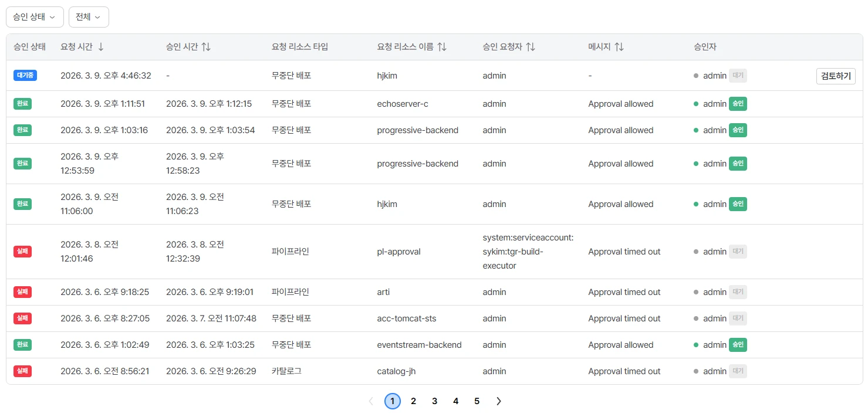Select the acc-tomcat-sts resource name
The height and width of the screenshot is (417, 868).
coord(407,318)
